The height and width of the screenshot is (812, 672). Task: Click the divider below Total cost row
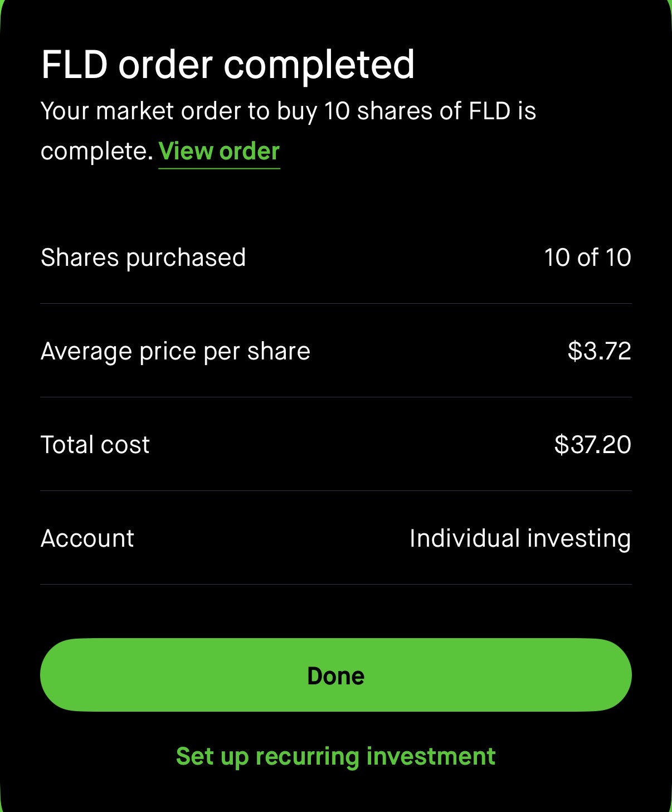[336, 491]
